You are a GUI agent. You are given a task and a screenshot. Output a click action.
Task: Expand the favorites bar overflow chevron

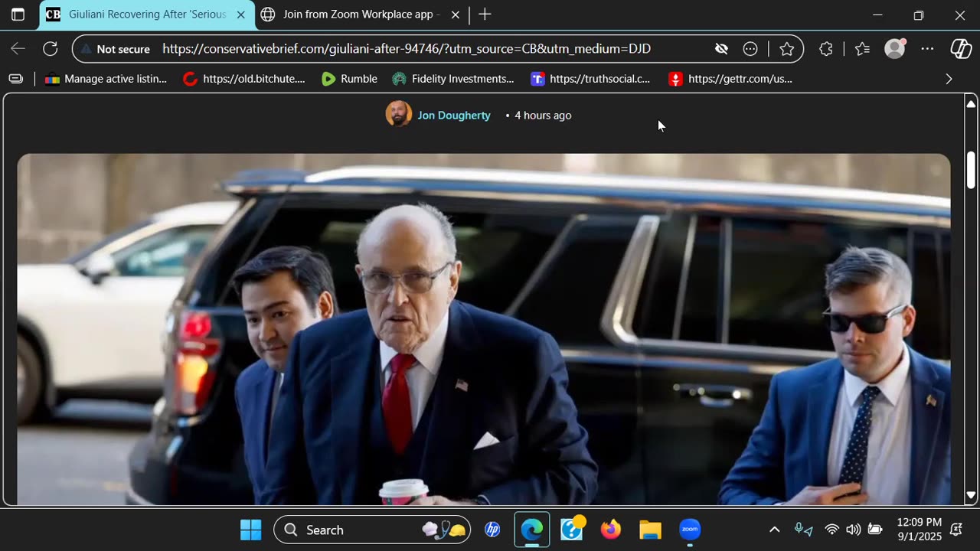(949, 79)
